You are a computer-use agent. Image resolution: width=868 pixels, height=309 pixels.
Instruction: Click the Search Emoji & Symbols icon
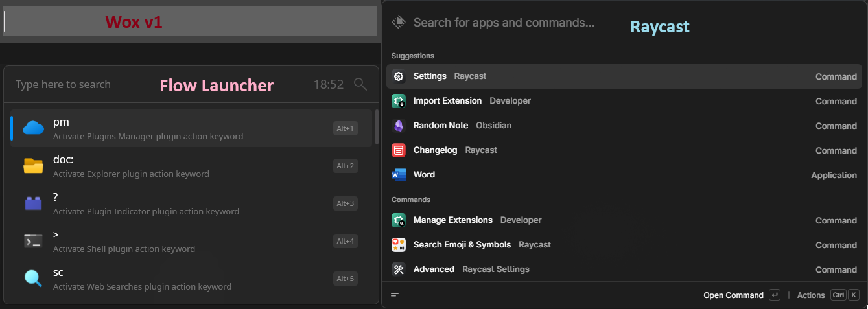(399, 245)
